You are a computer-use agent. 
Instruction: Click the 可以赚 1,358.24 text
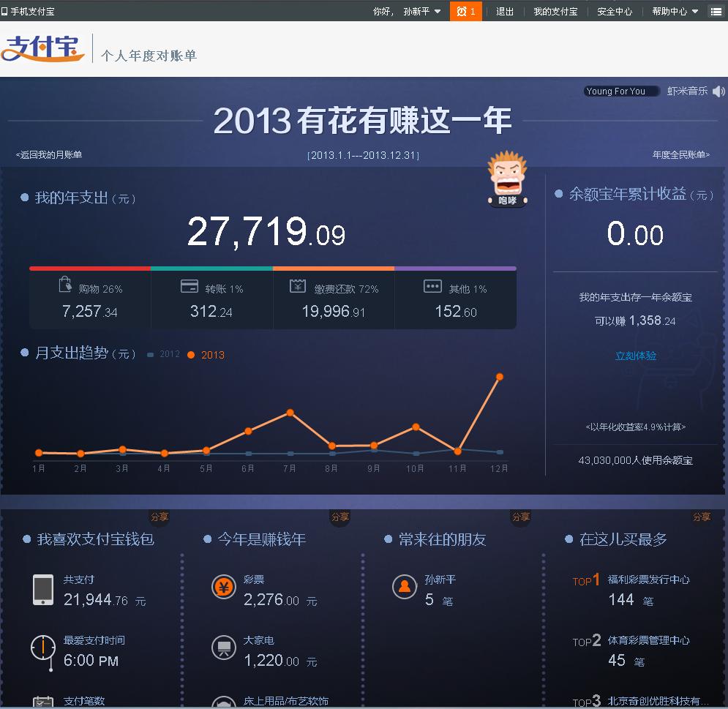(635, 320)
